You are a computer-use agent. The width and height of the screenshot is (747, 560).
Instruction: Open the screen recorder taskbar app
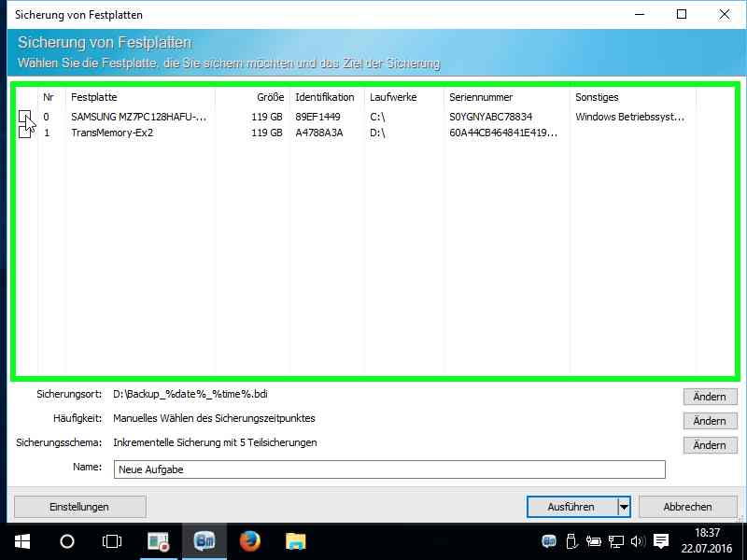[x=159, y=541]
